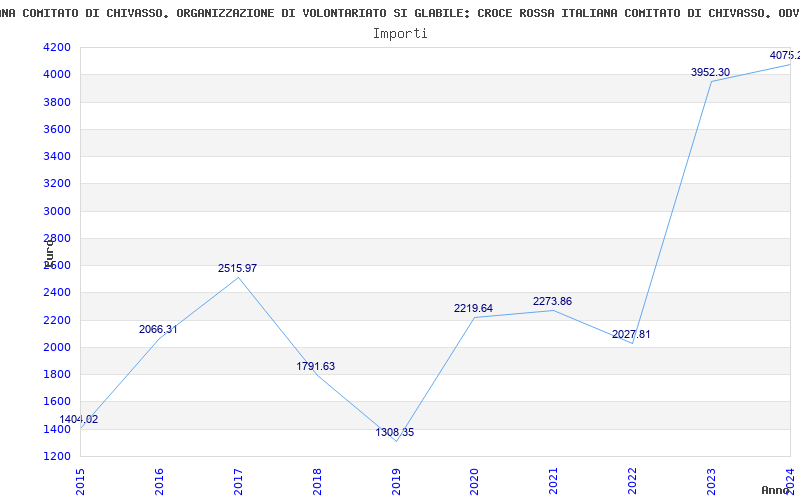Screen dimensions: 800x500
Task: Click the 2273.86 data label
Action: click(553, 302)
